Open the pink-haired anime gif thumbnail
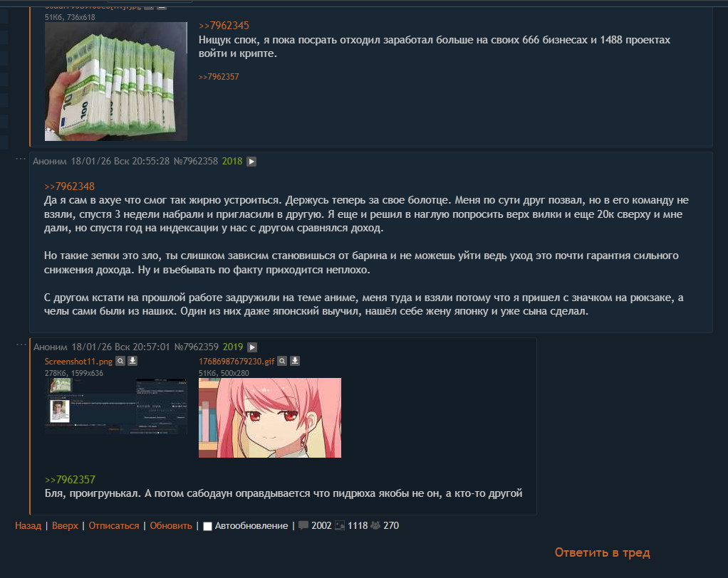This screenshot has width=728, height=578. tap(270, 418)
